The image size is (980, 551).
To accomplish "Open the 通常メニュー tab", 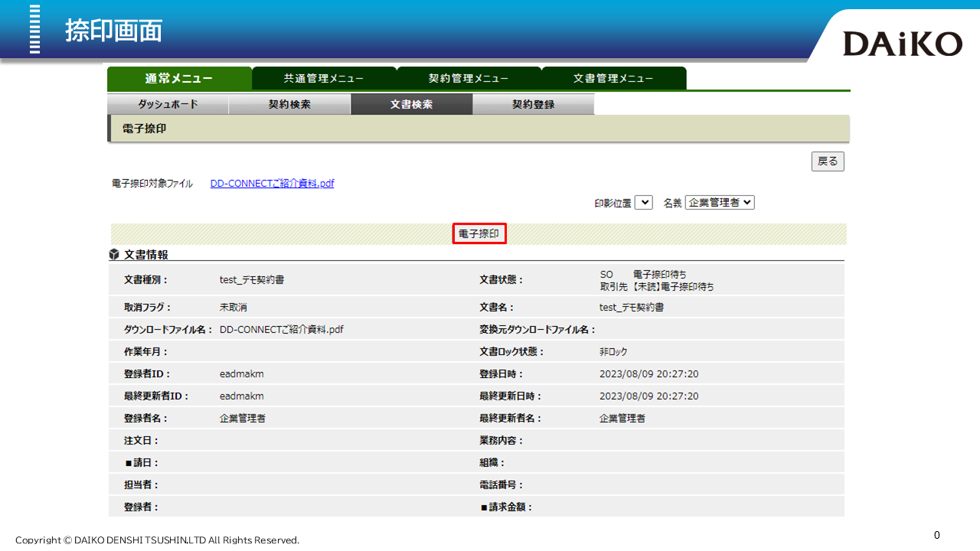I will coord(179,78).
